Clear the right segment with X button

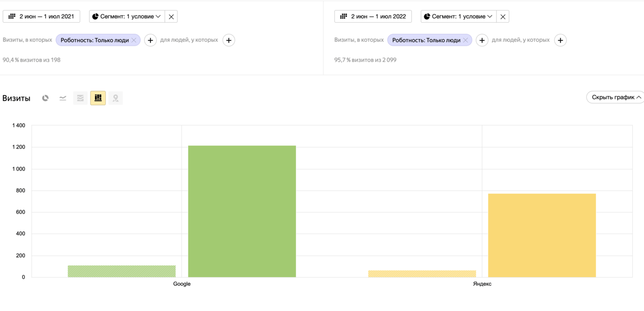(x=503, y=16)
